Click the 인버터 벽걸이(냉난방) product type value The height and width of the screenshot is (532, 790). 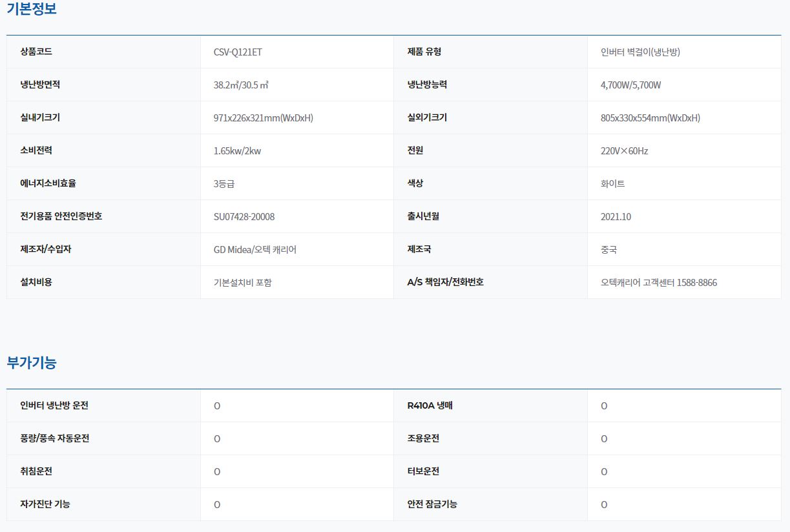(x=640, y=52)
